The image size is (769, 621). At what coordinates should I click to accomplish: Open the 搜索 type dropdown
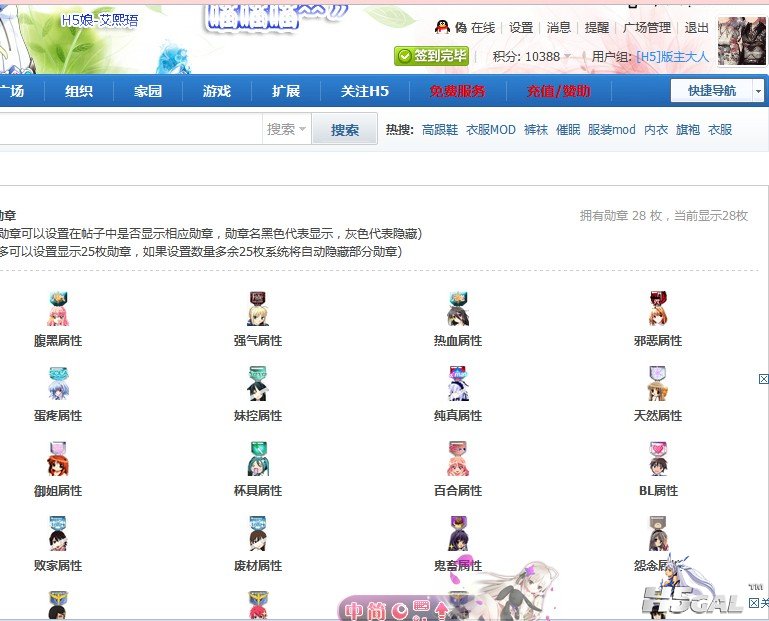pos(287,129)
